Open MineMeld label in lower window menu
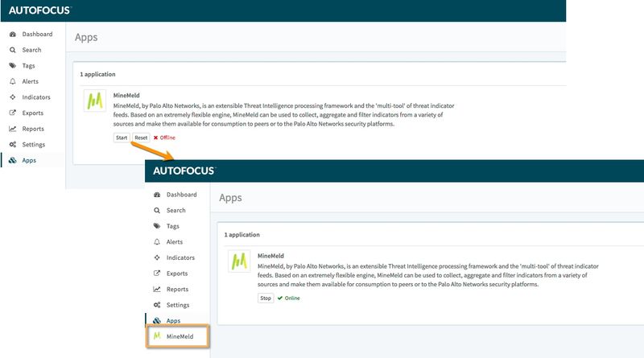Image resolution: width=644 pixels, height=358 pixels. pyautogui.click(x=180, y=336)
